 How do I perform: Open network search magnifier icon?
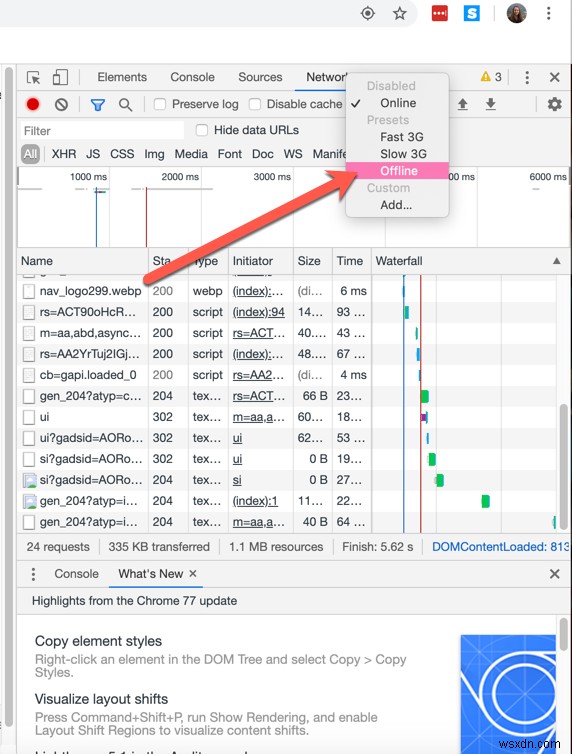[125, 104]
